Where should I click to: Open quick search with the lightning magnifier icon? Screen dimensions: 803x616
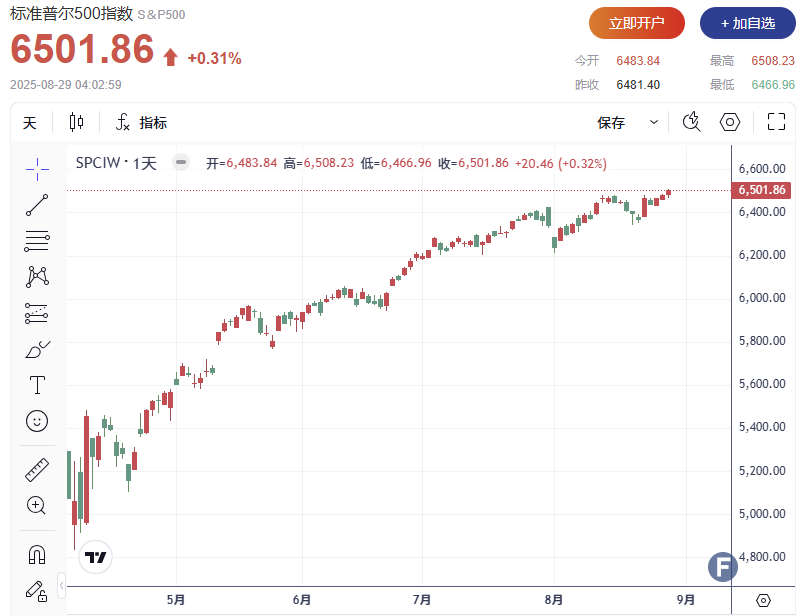pos(691,122)
